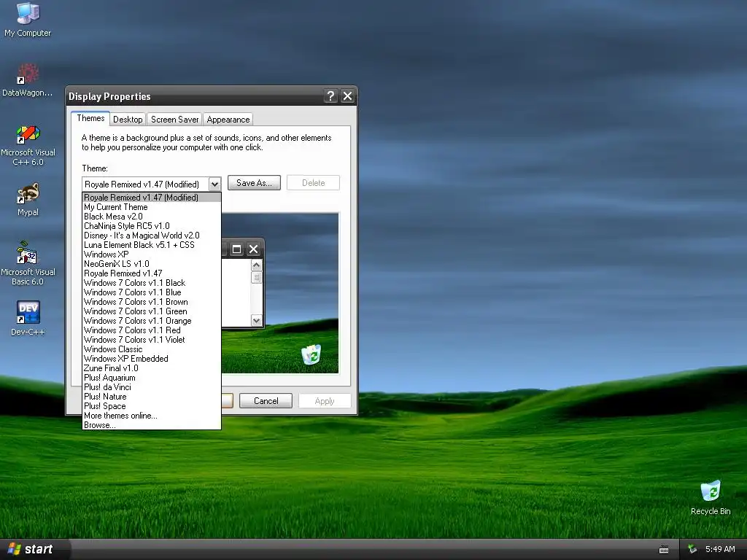Select the Recycle Bin on desktop

point(711,497)
